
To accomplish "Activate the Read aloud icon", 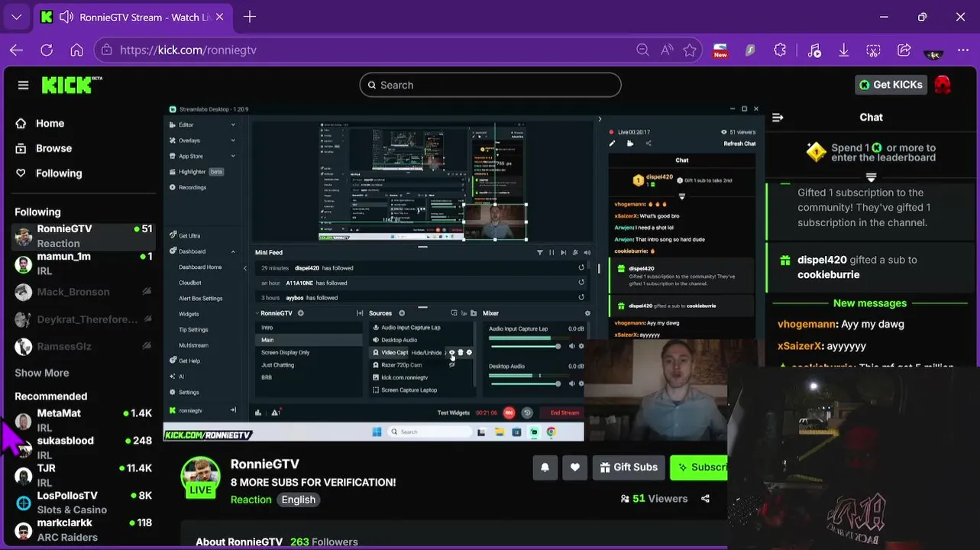I will (x=667, y=50).
